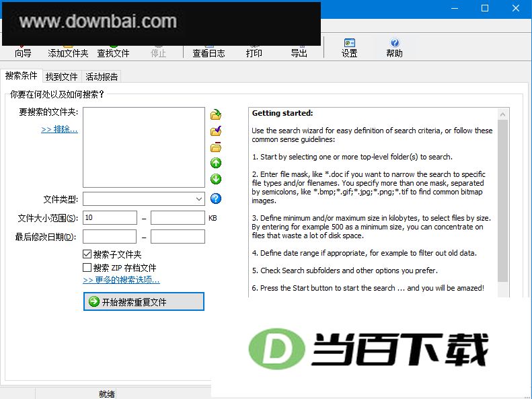Click the KB unit label
532x399 pixels.
(x=213, y=218)
